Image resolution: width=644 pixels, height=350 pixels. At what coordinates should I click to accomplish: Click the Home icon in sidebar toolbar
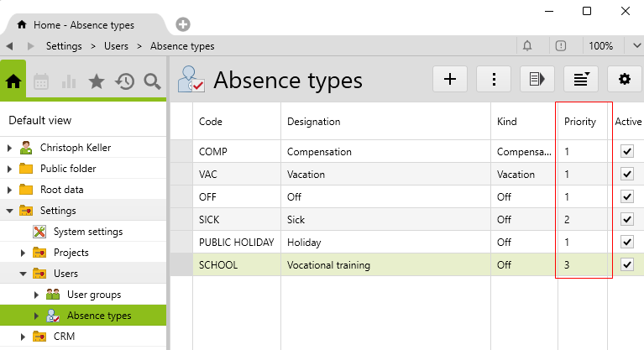[x=13, y=81]
